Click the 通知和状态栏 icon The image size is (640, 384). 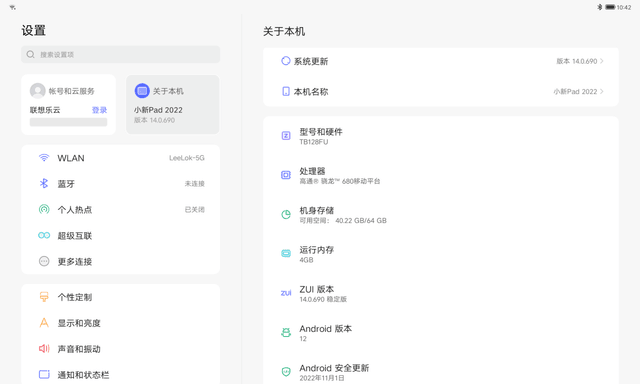tap(44, 374)
